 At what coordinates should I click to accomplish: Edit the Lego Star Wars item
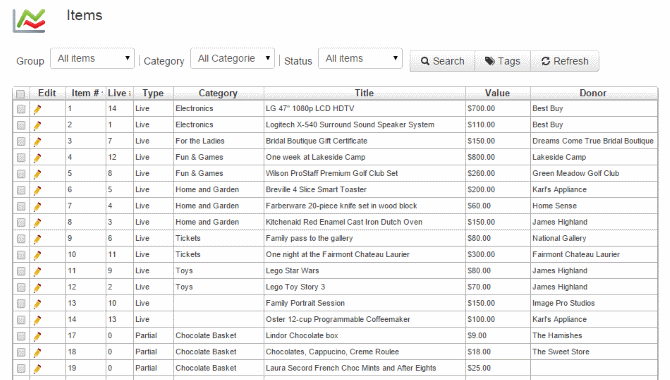coord(37,272)
